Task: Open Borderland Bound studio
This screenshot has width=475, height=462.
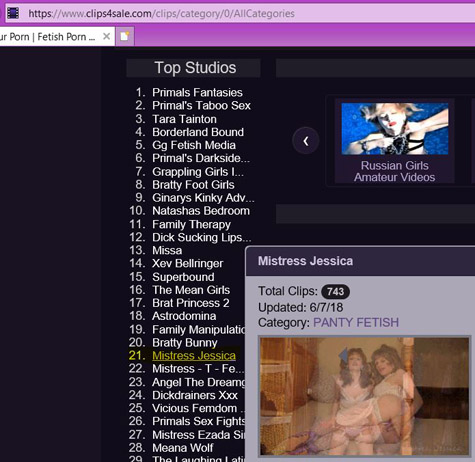Action: click(x=198, y=132)
